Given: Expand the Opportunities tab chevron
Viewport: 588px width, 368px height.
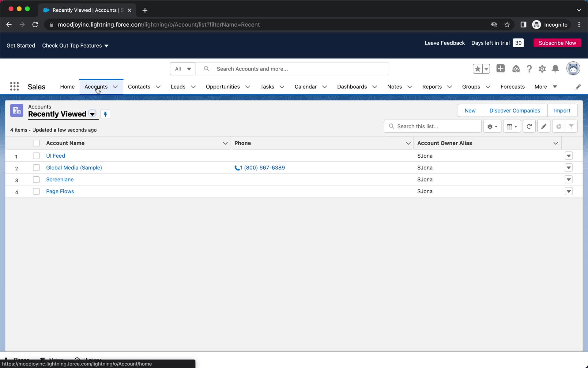Looking at the screenshot, I should point(248,87).
